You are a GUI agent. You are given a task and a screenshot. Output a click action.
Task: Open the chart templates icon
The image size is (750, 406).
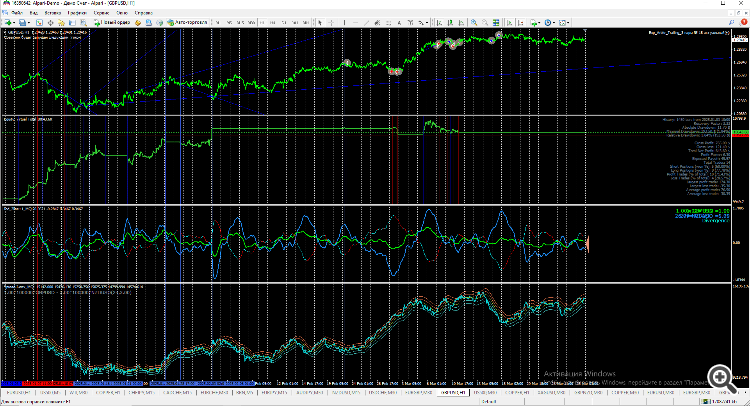562,22
